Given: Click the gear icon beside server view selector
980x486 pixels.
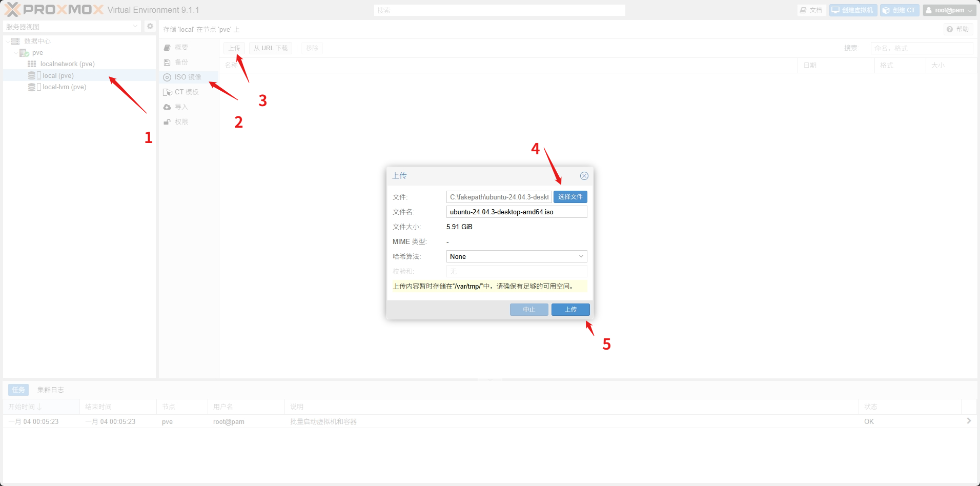Looking at the screenshot, I should tap(150, 26).
